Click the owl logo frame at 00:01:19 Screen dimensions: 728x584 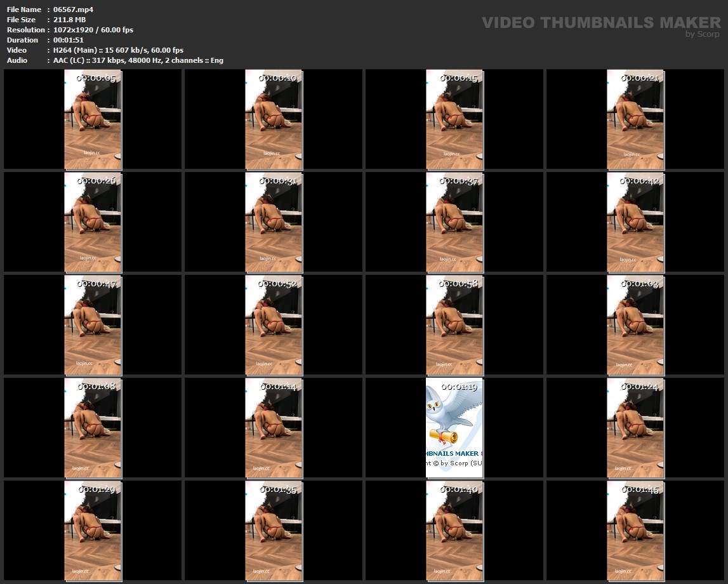[454, 428]
